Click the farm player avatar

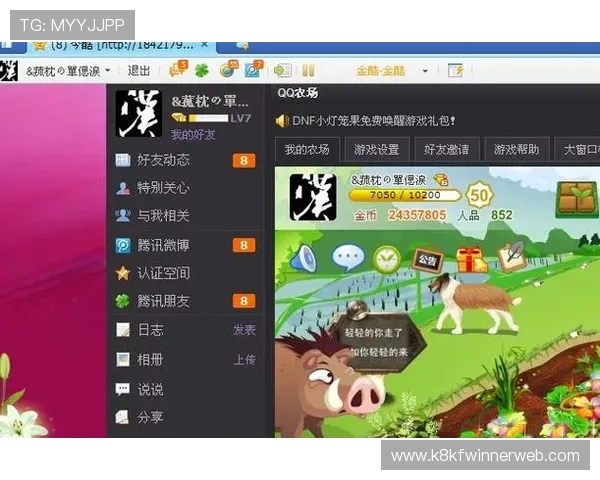click(313, 197)
